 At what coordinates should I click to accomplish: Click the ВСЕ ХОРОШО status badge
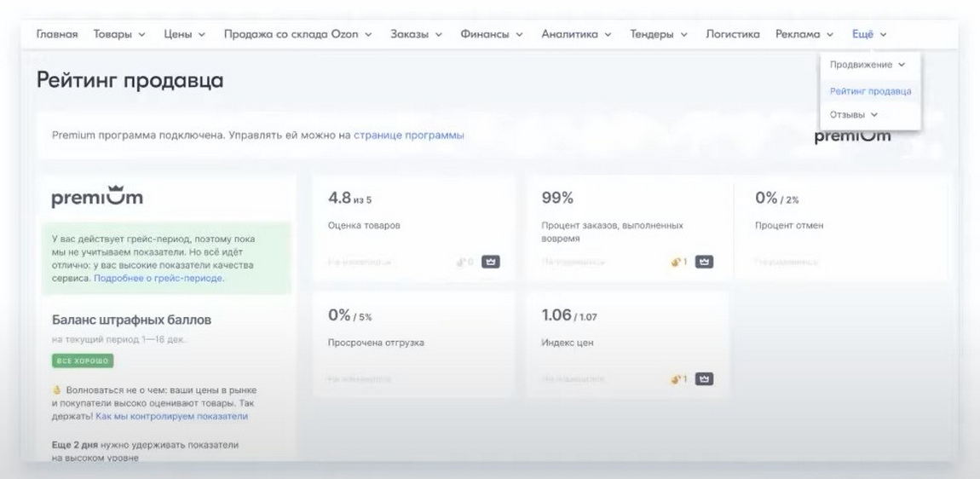pyautogui.click(x=83, y=361)
